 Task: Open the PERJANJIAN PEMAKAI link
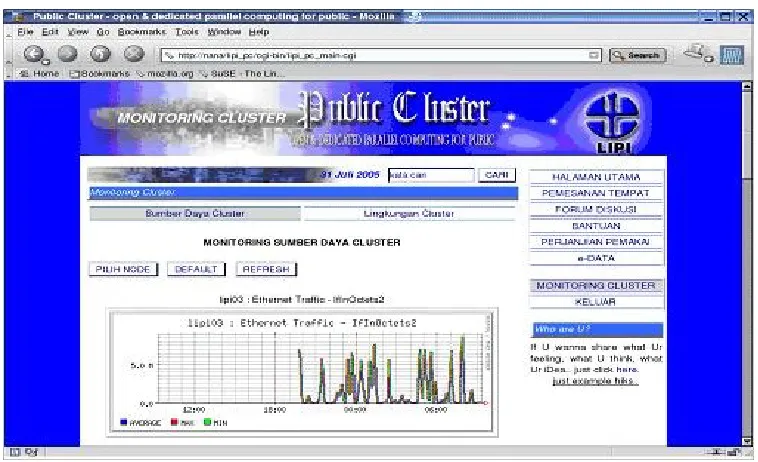pos(597,242)
